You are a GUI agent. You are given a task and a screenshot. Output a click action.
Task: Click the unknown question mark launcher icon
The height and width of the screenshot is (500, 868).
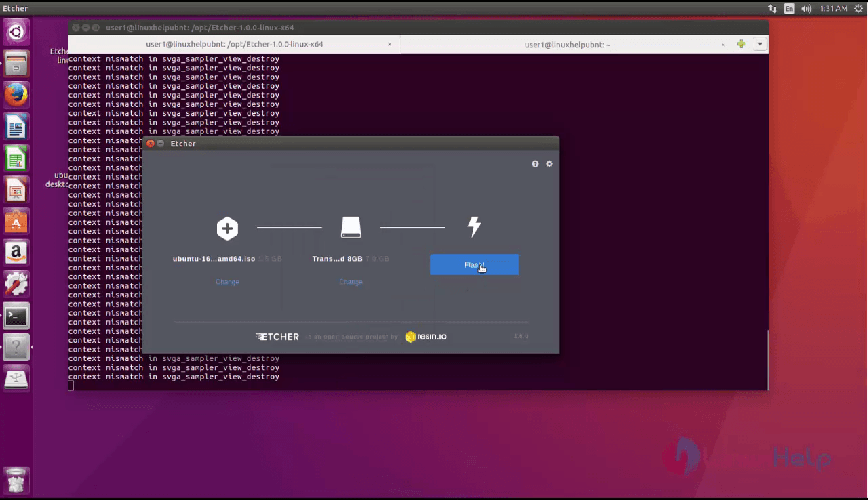pyautogui.click(x=16, y=348)
